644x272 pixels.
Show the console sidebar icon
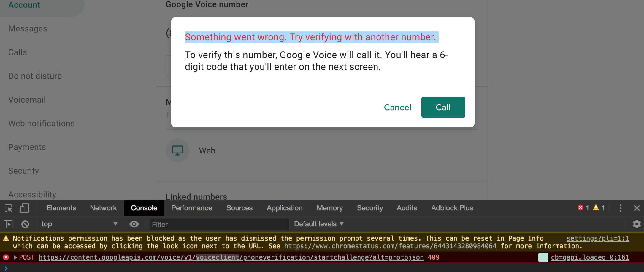tap(8, 224)
